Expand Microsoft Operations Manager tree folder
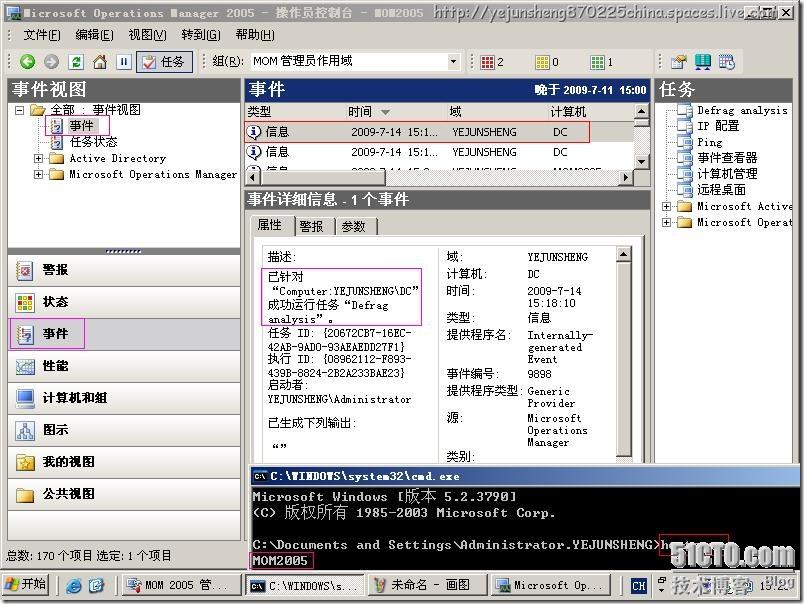The width and height of the screenshot is (804, 604). pos(38,174)
